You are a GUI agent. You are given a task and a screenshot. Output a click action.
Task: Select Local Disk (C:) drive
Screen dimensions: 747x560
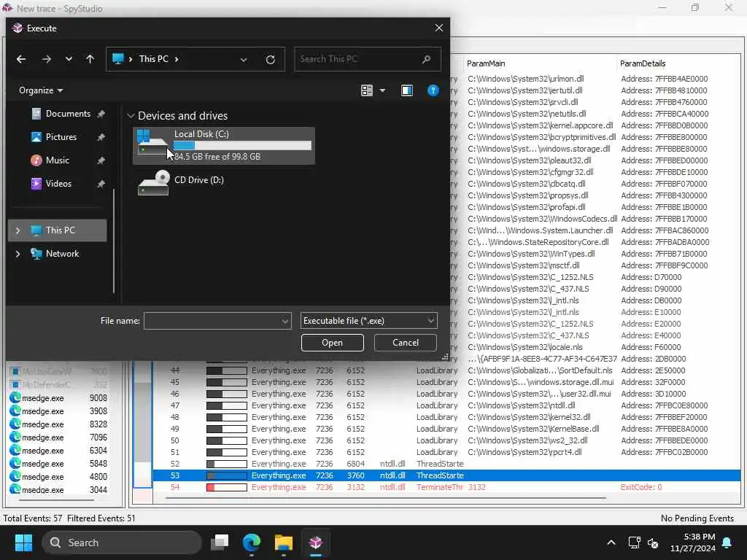(x=224, y=146)
